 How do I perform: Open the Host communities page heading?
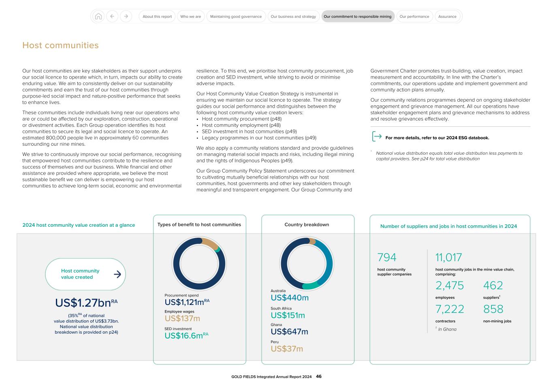pyautogui.click(x=60, y=45)
